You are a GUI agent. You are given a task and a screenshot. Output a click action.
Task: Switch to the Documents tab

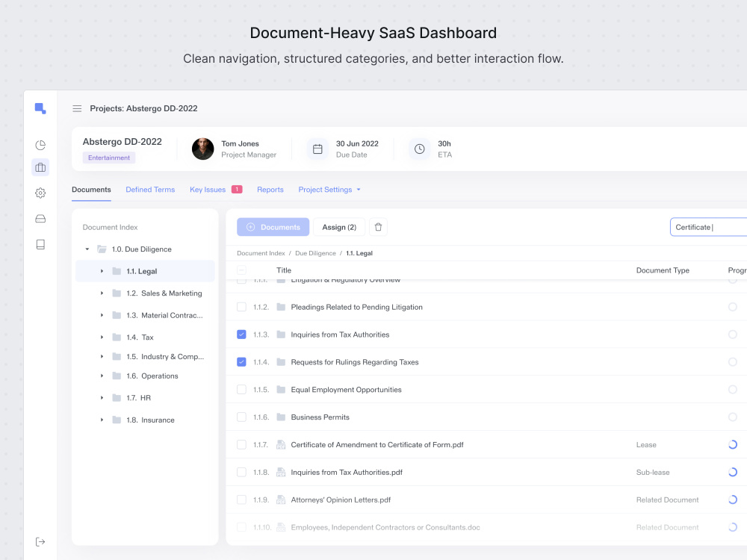pyautogui.click(x=91, y=190)
